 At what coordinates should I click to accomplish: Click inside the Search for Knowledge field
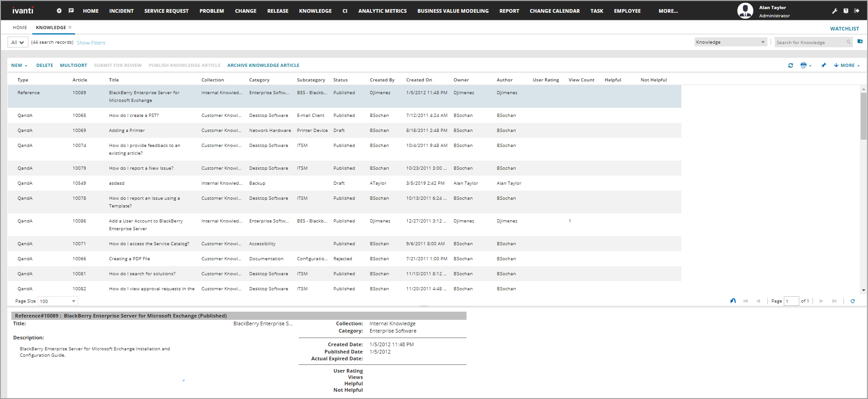pyautogui.click(x=810, y=42)
